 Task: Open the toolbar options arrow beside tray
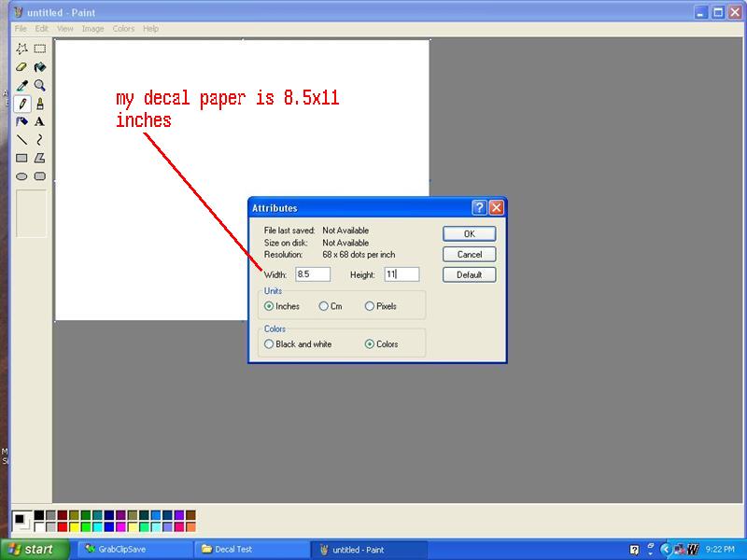point(651,554)
